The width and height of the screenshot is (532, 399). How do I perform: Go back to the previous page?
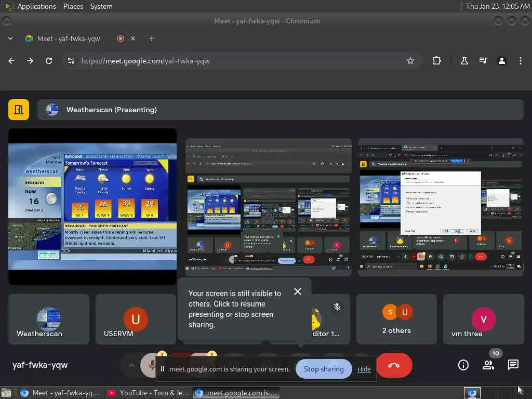pos(11,61)
